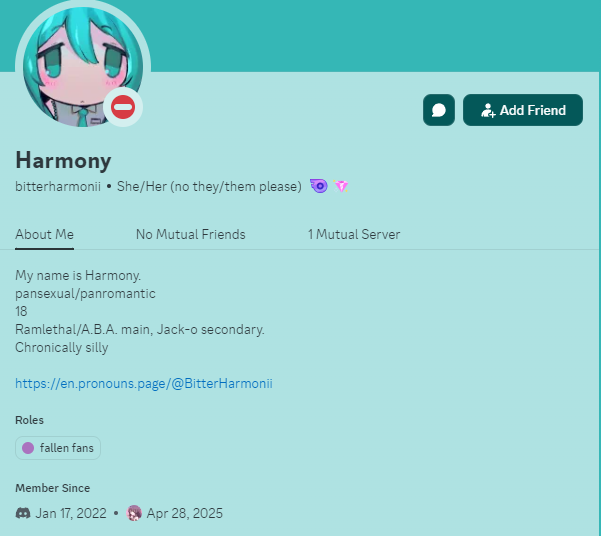
Task: Click the red Do Not Disturb status icon
Action: point(123,107)
